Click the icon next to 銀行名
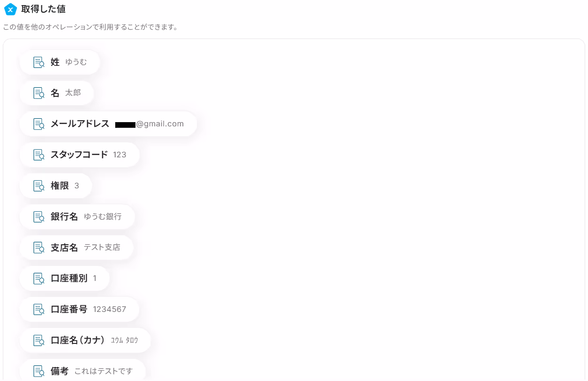This screenshot has width=588, height=381. tap(39, 217)
